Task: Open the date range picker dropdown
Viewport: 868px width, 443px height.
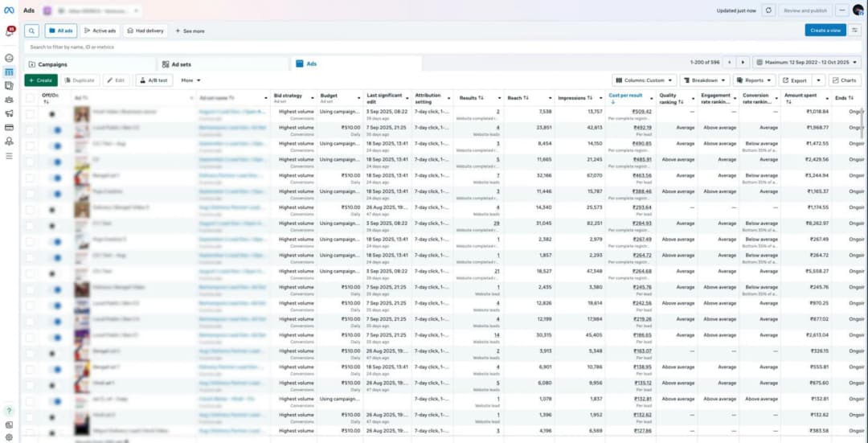Action: 809,62
